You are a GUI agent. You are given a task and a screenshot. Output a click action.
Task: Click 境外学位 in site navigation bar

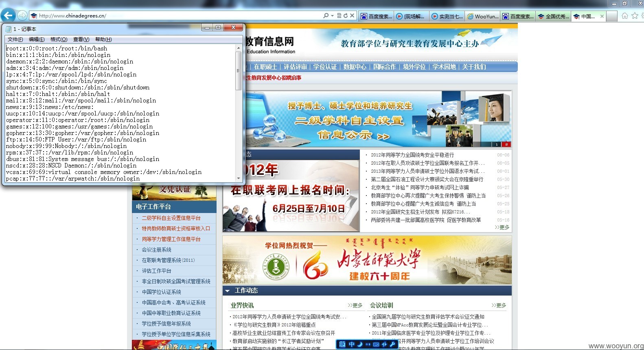coord(414,67)
